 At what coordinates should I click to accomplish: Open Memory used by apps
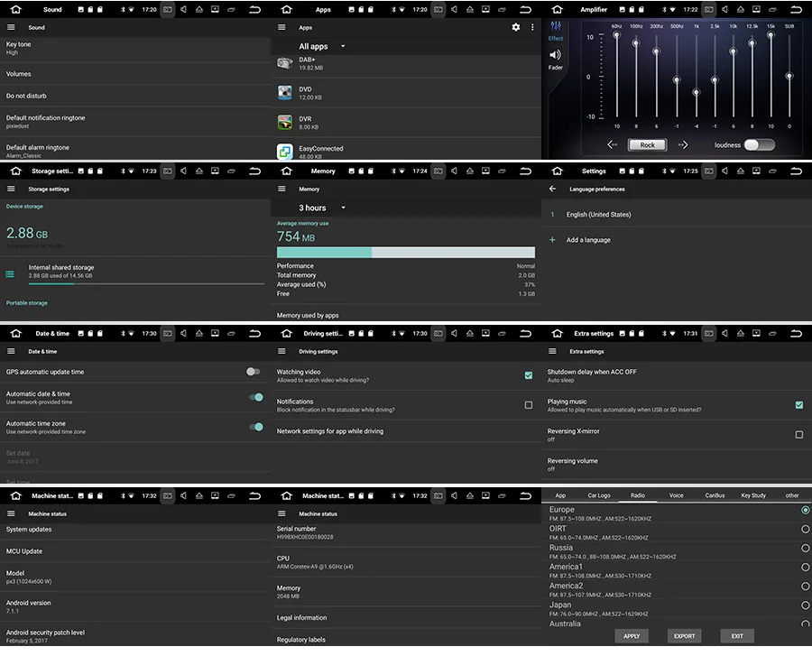point(405,315)
